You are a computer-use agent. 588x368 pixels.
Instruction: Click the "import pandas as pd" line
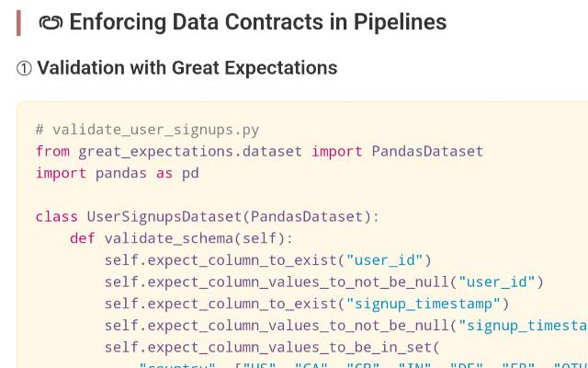click(x=117, y=173)
